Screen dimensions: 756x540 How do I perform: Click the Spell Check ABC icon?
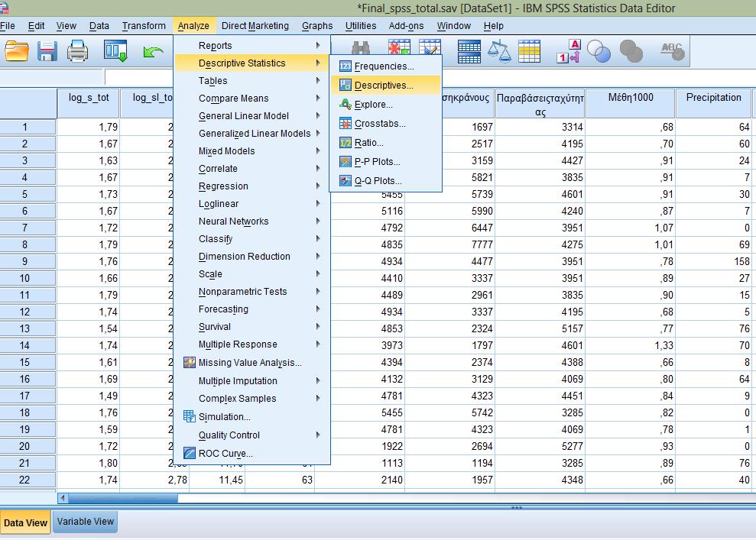pyautogui.click(x=673, y=51)
